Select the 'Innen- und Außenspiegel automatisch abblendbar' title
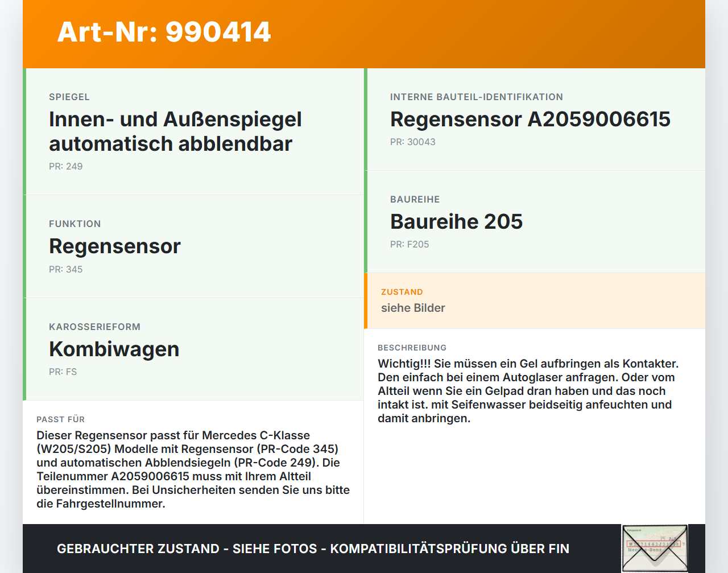 pos(175,131)
